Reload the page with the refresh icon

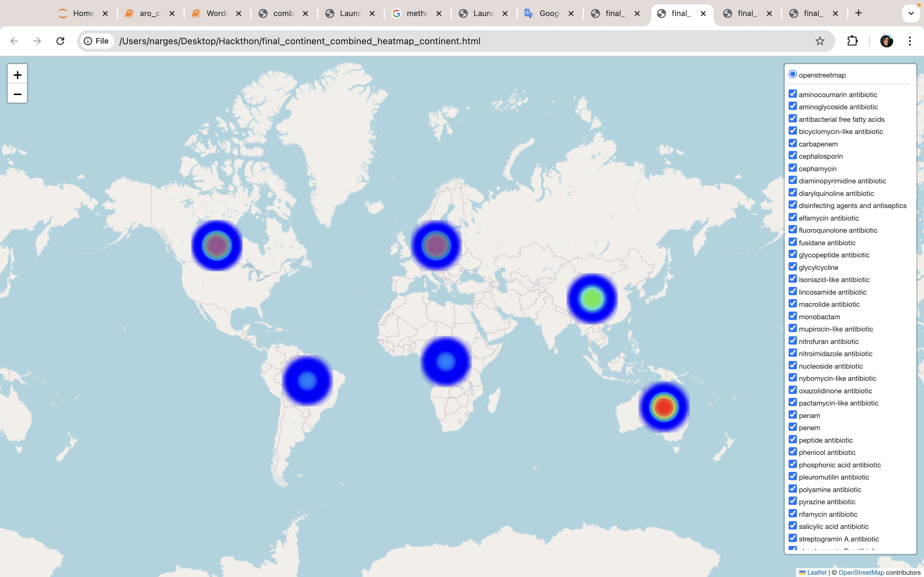tap(60, 41)
